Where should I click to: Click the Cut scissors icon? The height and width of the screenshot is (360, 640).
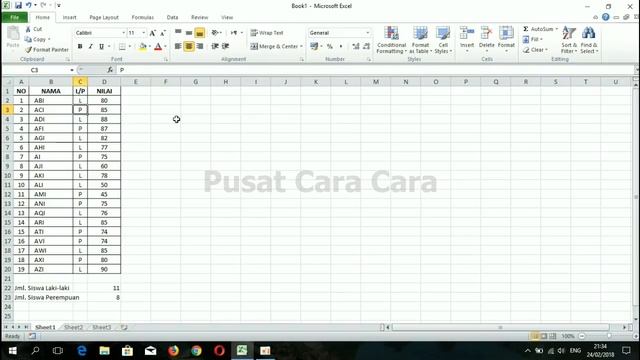28,29
